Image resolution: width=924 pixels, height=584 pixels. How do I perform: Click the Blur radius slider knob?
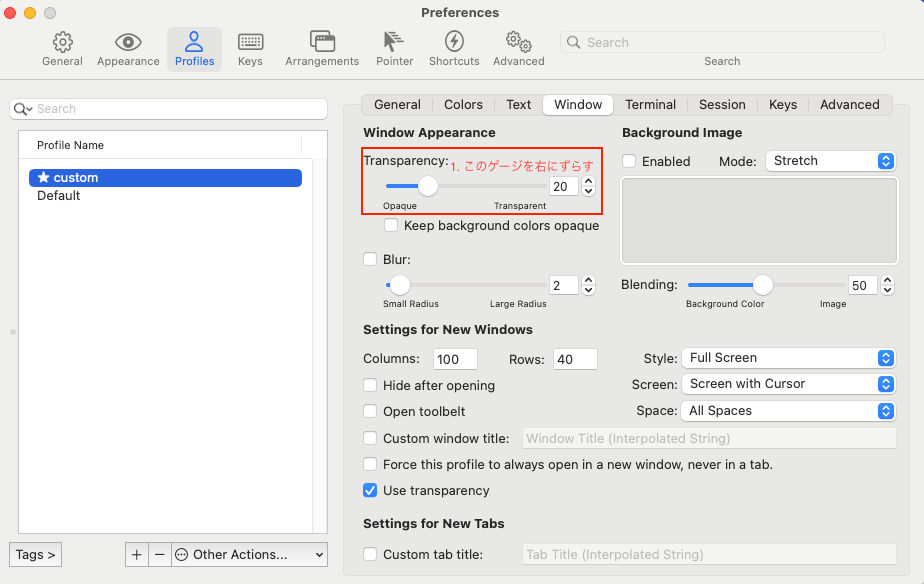[400, 285]
